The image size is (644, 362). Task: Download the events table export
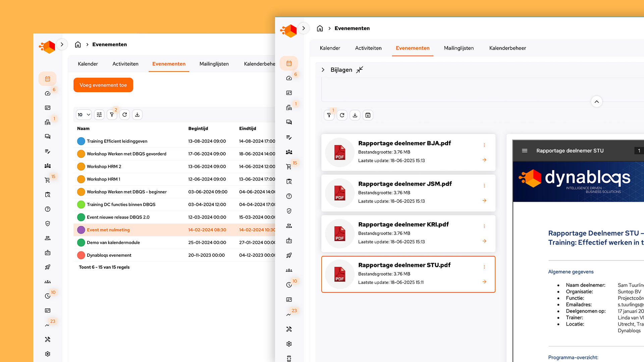[137, 115]
